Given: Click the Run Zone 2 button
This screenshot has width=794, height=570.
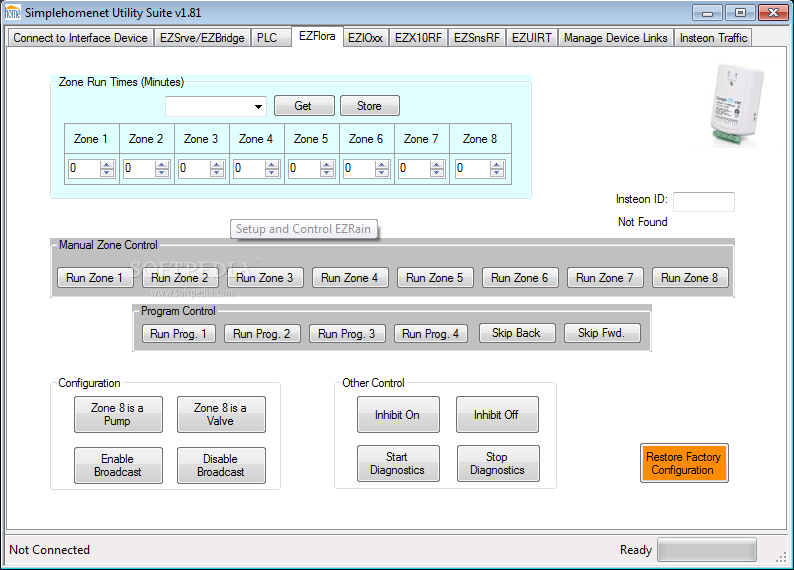Looking at the screenshot, I should 180,278.
